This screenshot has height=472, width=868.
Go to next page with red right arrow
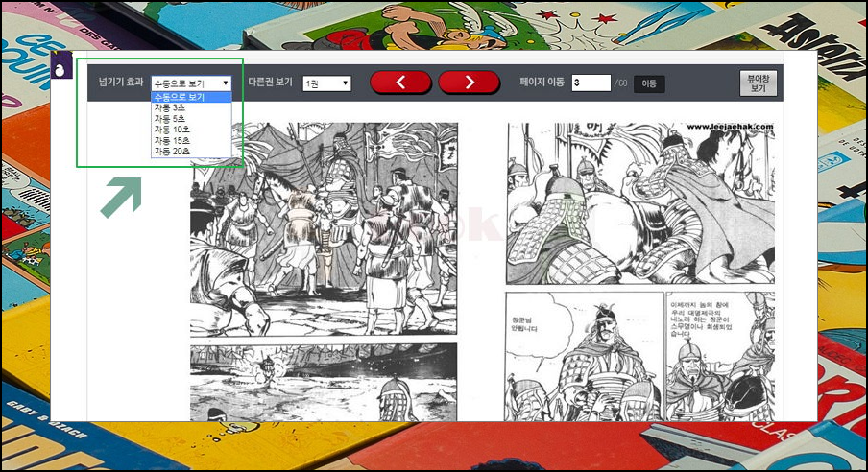tap(470, 83)
